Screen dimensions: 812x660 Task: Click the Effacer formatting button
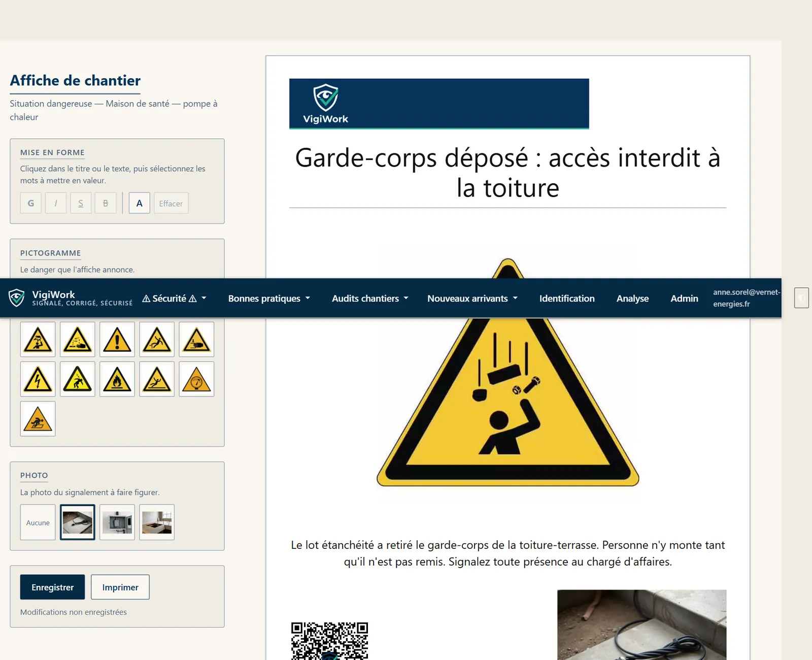click(171, 203)
